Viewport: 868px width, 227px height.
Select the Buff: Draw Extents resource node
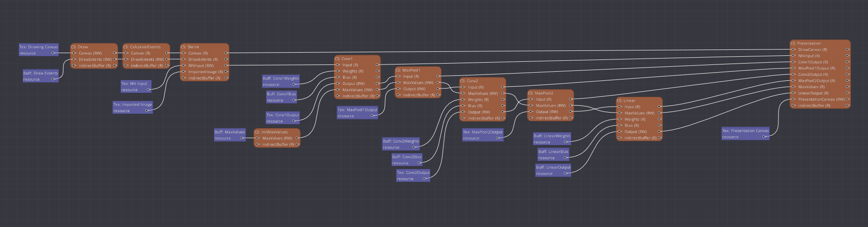coord(40,76)
